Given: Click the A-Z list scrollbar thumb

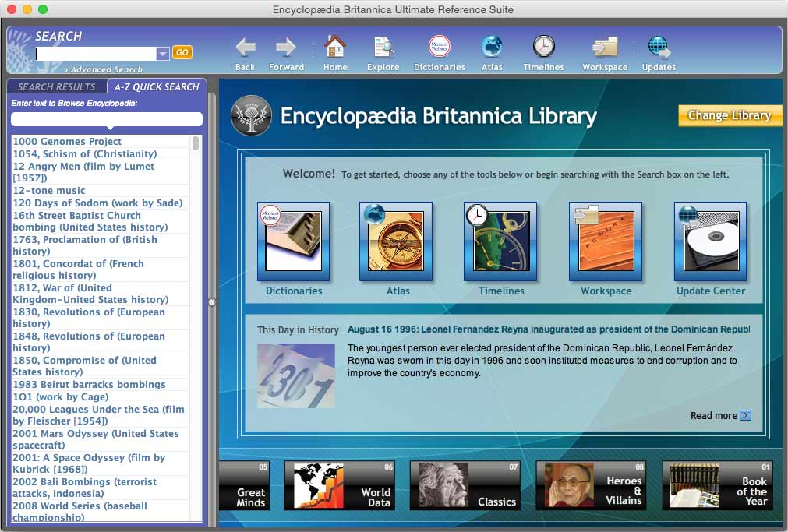Looking at the screenshot, I should click(196, 143).
